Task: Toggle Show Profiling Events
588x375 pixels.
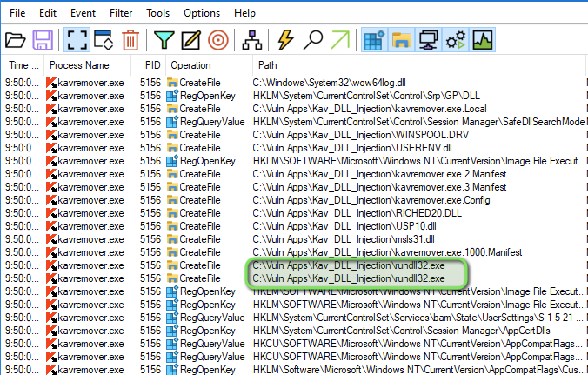Action: point(483,40)
